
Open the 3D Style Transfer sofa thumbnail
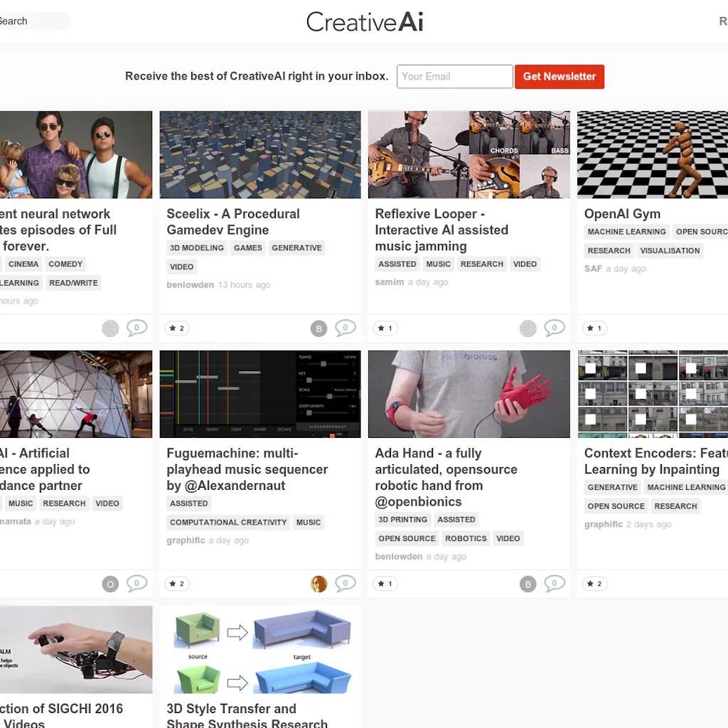point(260,649)
